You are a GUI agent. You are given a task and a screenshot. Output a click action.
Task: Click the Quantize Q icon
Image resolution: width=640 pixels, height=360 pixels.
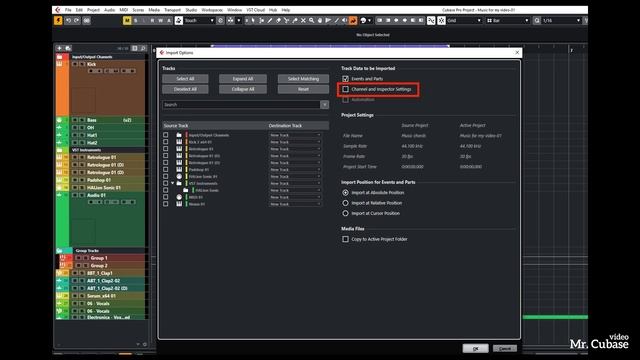click(x=537, y=20)
